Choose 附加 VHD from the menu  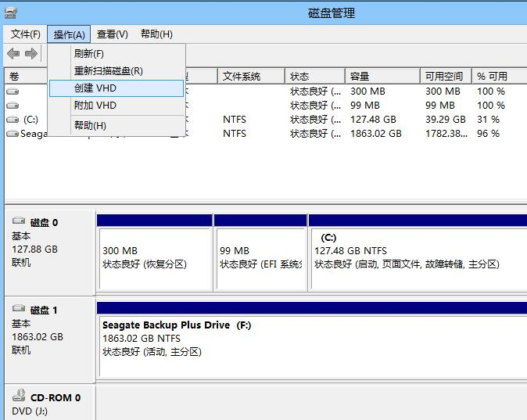(x=95, y=106)
